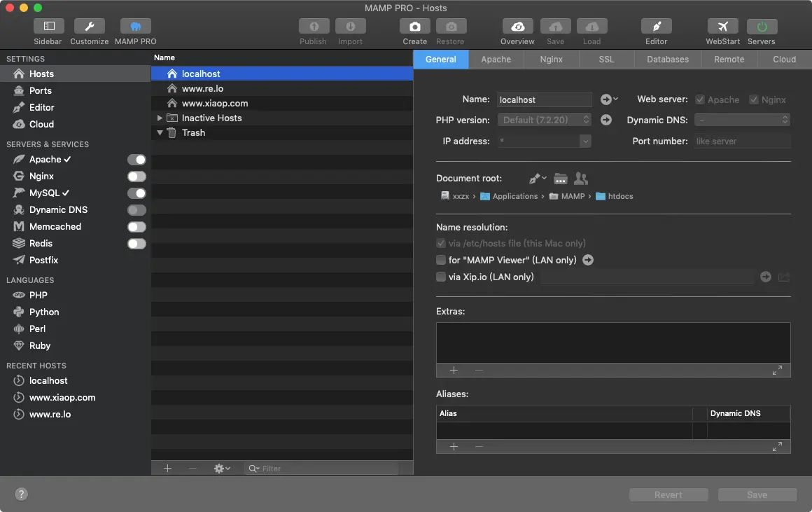
Task: Click the cloud Load icon
Action: (x=592, y=26)
